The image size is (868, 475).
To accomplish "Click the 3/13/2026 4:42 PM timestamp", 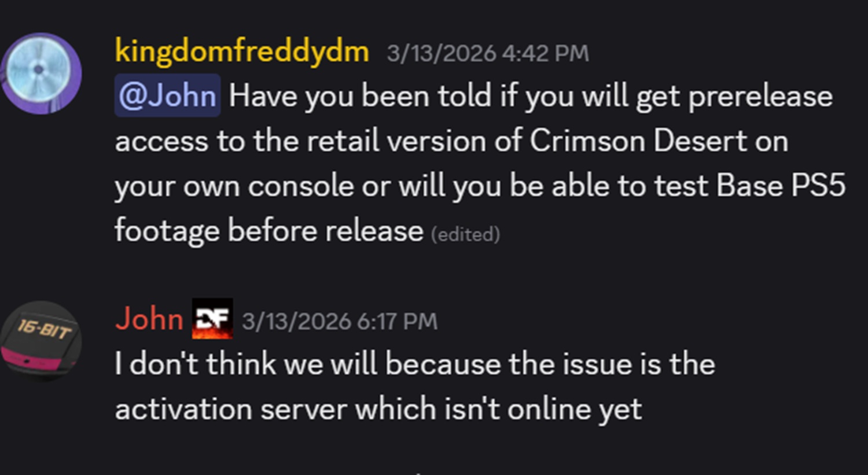I will tap(488, 54).
